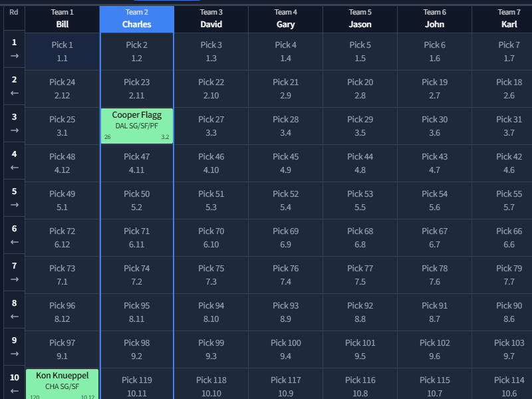The height and width of the screenshot is (399, 532).
Task: Select the Team 2 Charles column header
Action: pyautogui.click(x=137, y=19)
